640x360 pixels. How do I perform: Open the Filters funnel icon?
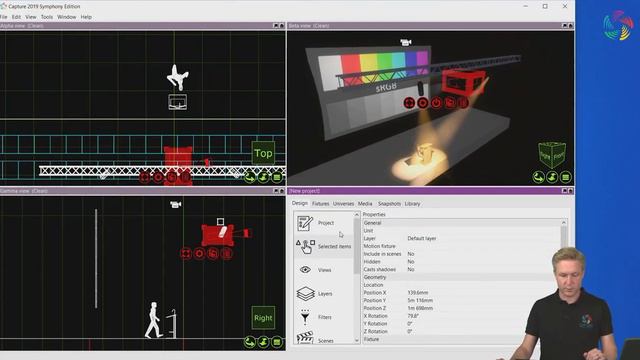tap(305, 317)
